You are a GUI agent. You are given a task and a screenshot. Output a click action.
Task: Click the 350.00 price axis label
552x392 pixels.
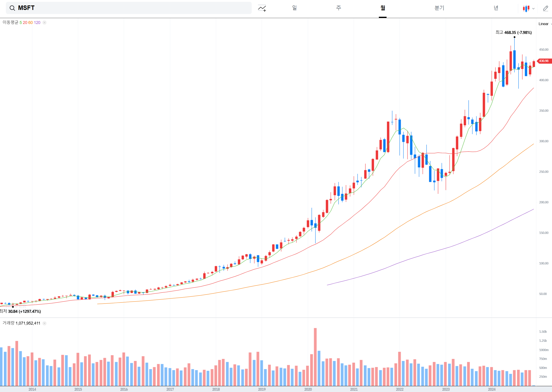[x=544, y=111]
